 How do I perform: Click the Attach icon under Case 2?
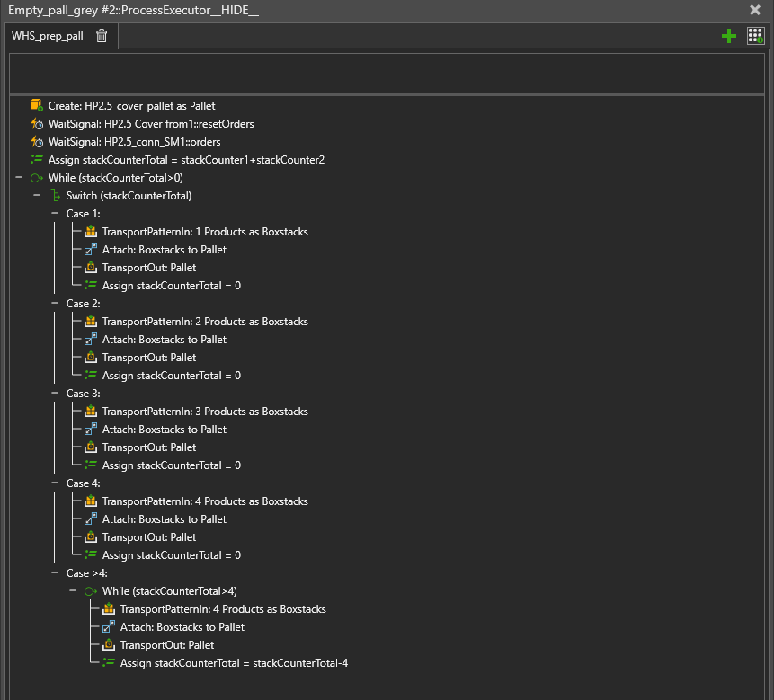90,339
